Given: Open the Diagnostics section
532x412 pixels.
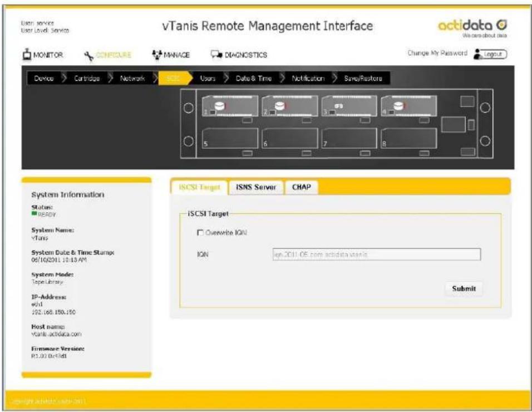Looking at the screenshot, I should coord(239,55).
